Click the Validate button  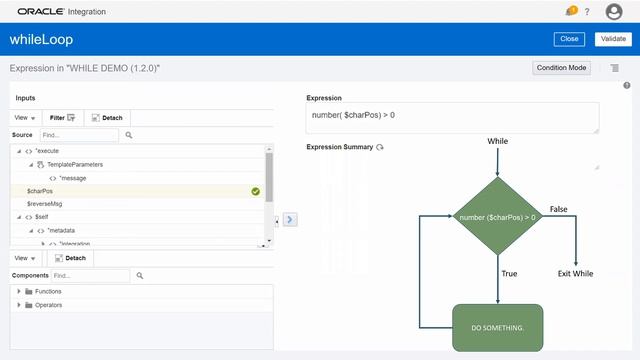[x=613, y=39]
